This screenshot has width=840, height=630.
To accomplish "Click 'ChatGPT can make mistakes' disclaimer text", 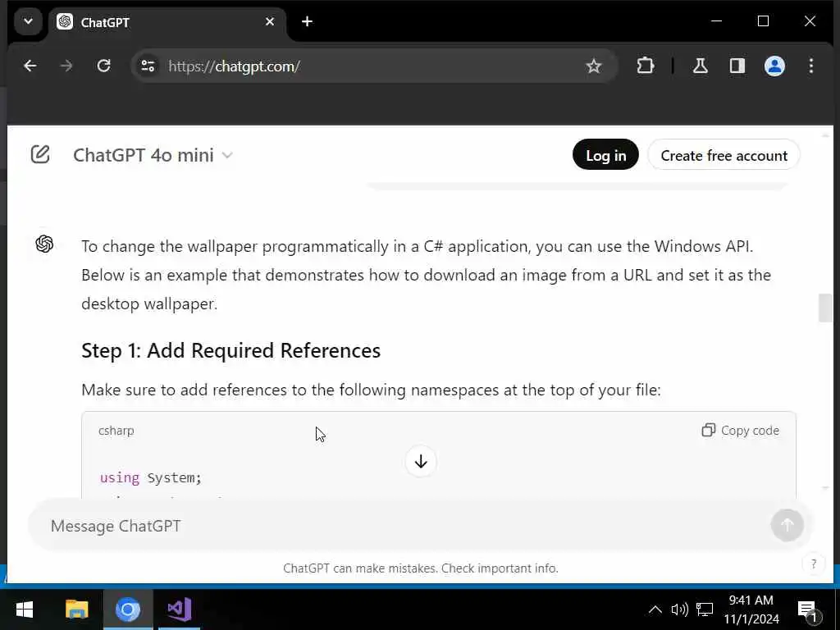I will [421, 568].
